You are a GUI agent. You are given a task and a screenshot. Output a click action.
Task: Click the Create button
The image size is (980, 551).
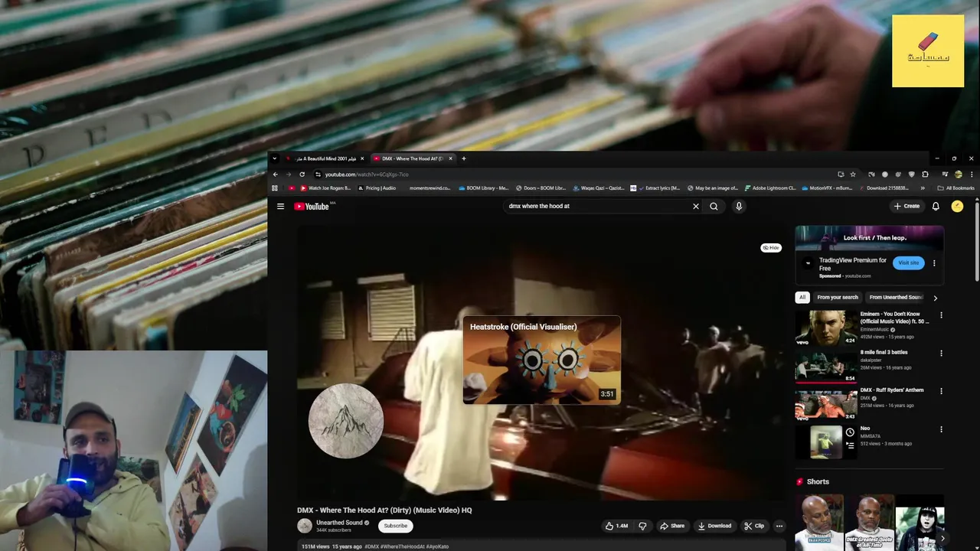[x=906, y=206]
